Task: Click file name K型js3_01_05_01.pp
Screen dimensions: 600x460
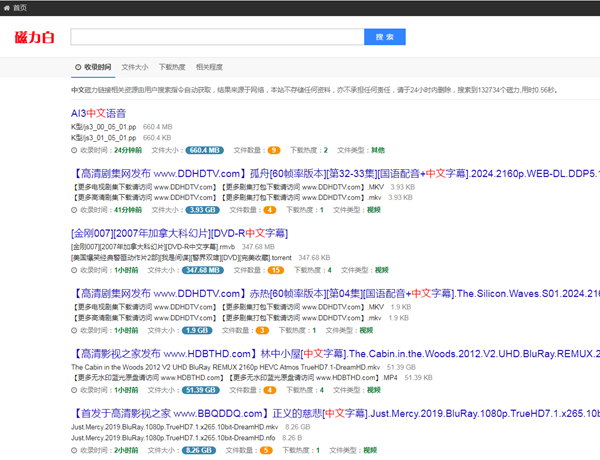Action: click(103, 138)
